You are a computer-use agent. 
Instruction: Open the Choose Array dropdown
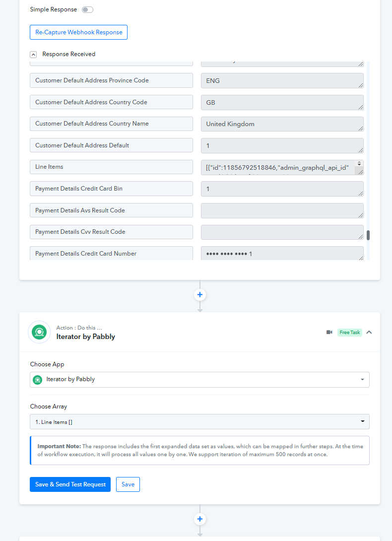coord(199,421)
